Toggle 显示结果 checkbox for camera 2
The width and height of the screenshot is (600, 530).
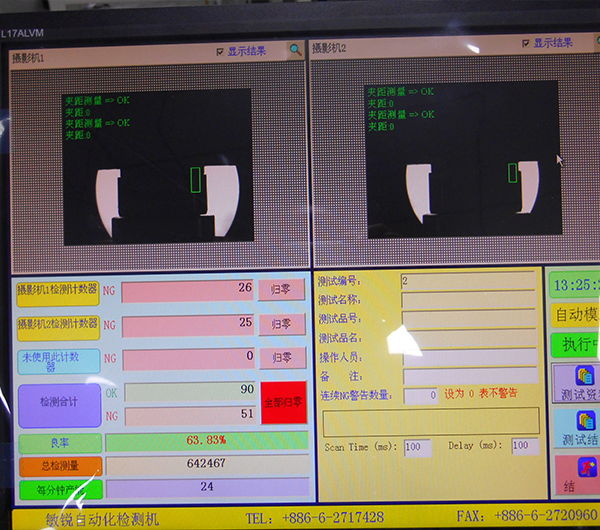(525, 43)
